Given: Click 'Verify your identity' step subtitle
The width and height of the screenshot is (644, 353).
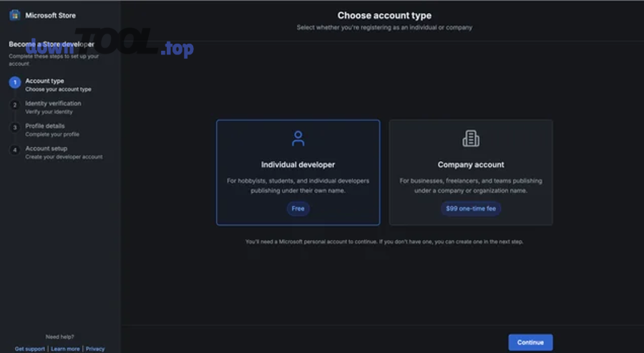Looking at the screenshot, I should [x=49, y=112].
